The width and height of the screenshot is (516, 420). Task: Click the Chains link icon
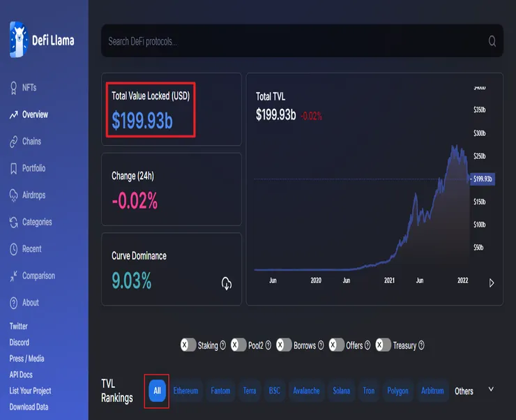13,142
